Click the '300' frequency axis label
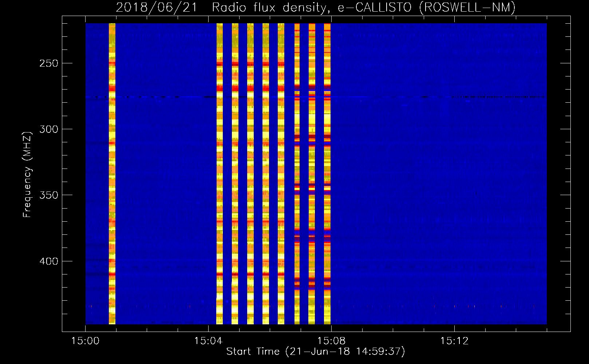589x364 pixels. [49, 129]
